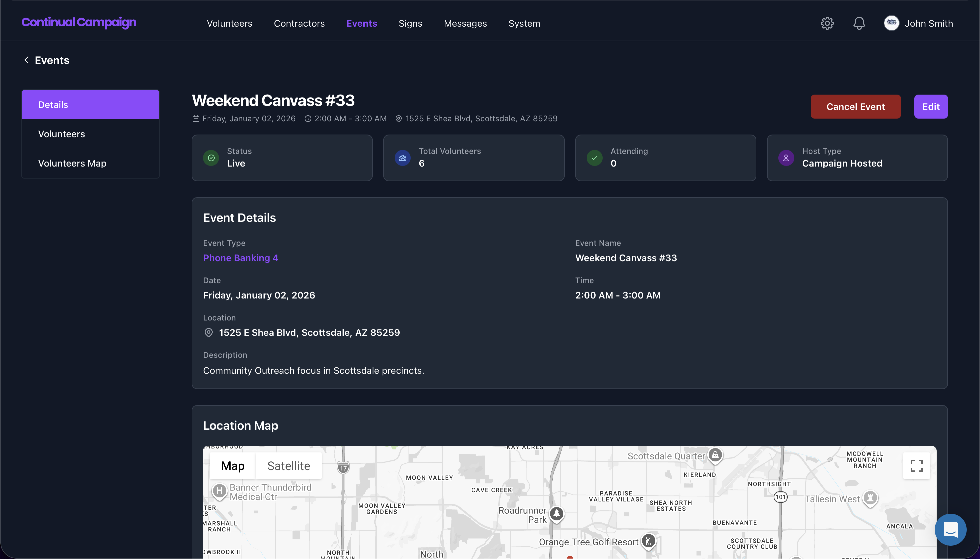
Task: Click the Banner Thunderbird Medical Ctr marker
Action: coord(219,491)
